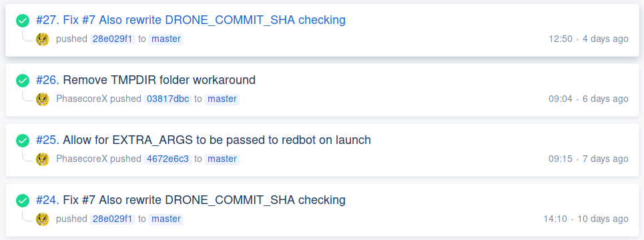Click commit hash 28e029f1 in build #27
This screenshot has height=240, width=644.
(x=113, y=39)
